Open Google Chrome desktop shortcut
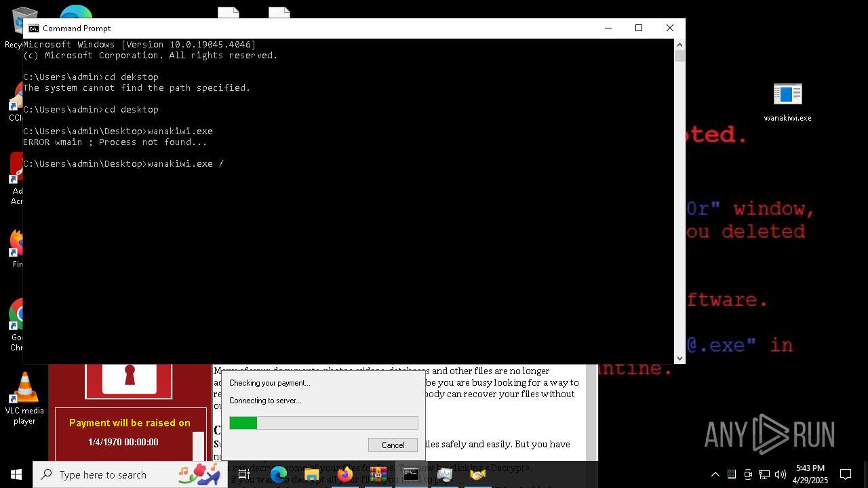This screenshot has width=868, height=488. click(x=15, y=324)
